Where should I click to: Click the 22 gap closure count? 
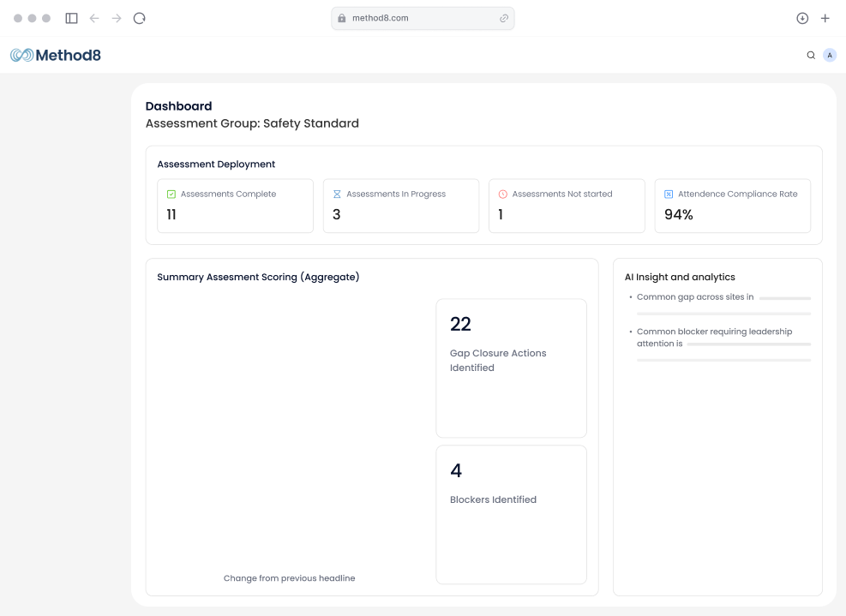coord(461,324)
